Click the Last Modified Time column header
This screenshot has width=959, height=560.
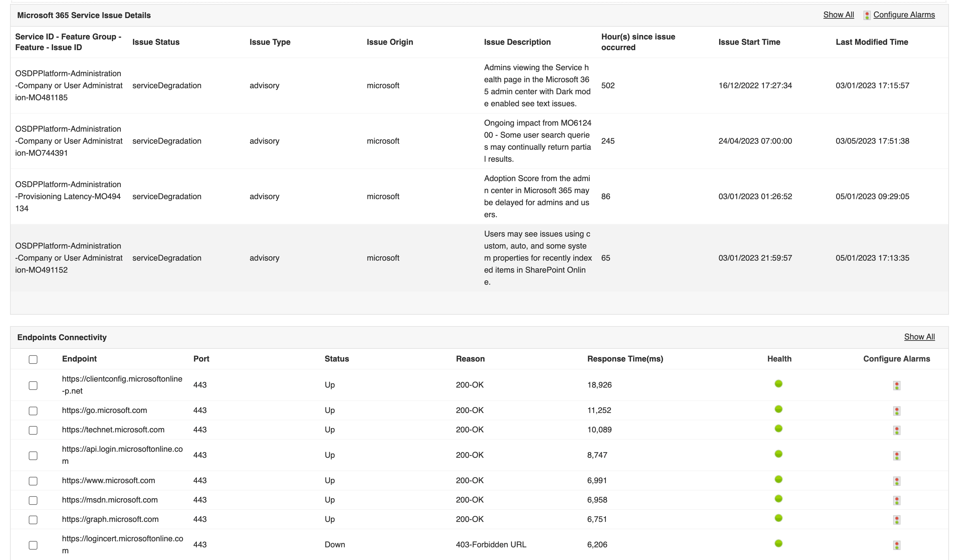pyautogui.click(x=871, y=42)
